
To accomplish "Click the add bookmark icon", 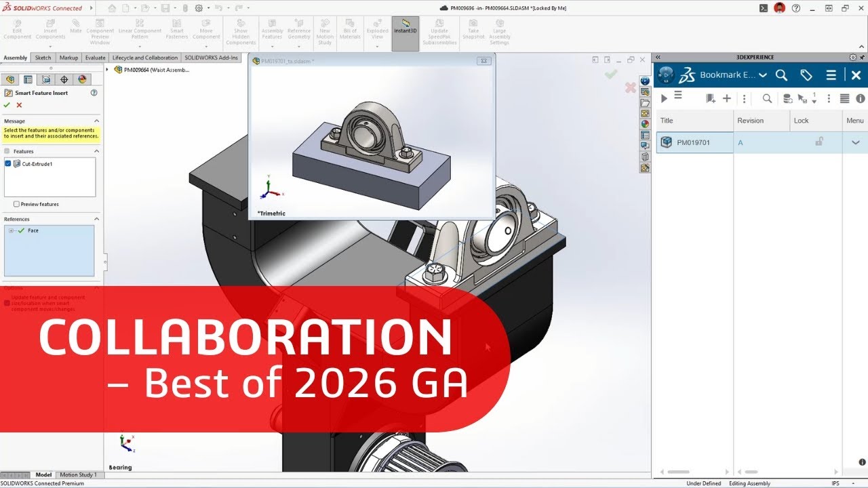I will pyautogui.click(x=711, y=99).
